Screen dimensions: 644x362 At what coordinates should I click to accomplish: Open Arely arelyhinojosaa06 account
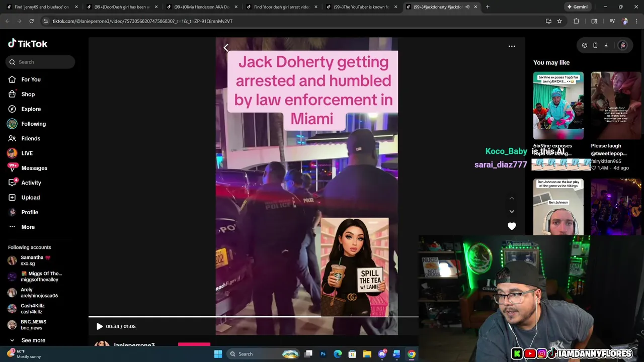pyautogui.click(x=35, y=293)
